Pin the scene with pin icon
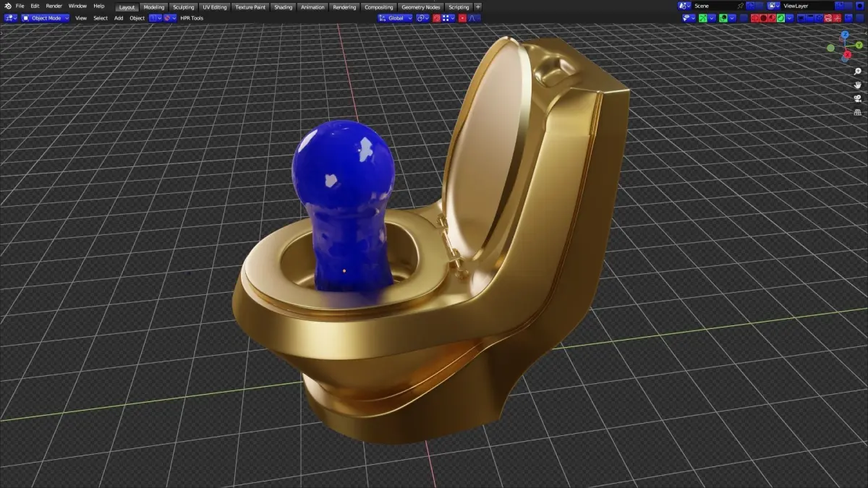Screen dimensions: 868x488 pos(740,6)
